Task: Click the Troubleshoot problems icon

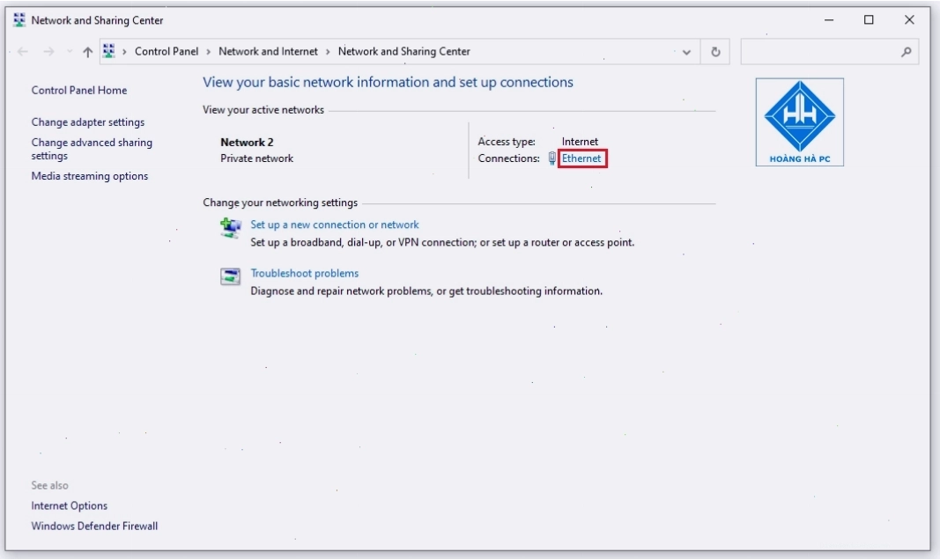Action: click(230, 276)
